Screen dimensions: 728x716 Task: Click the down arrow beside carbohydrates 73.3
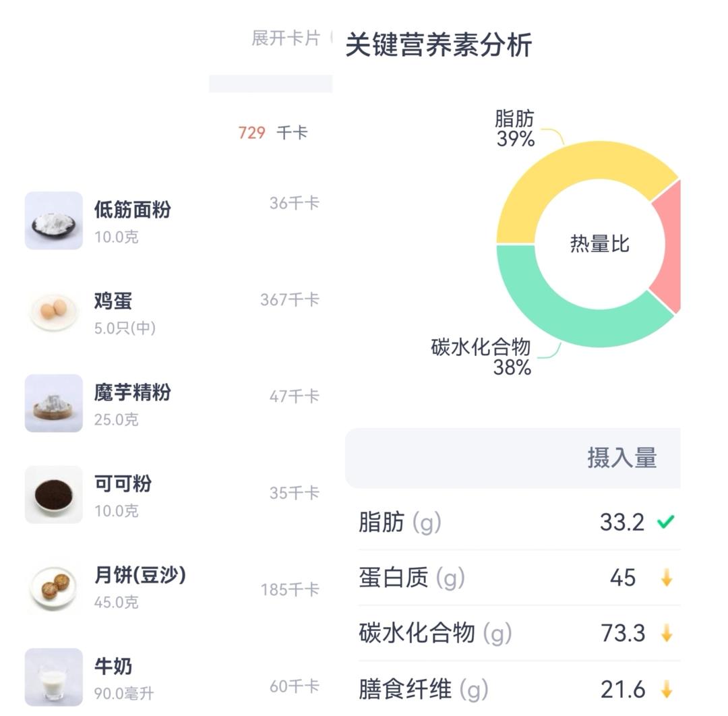tap(667, 634)
